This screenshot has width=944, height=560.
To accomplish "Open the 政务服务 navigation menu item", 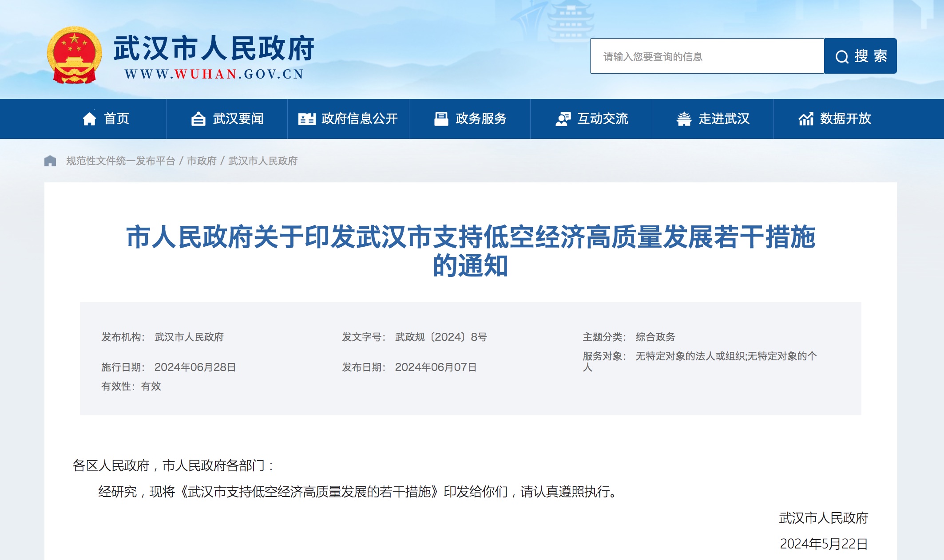I will pos(480,118).
